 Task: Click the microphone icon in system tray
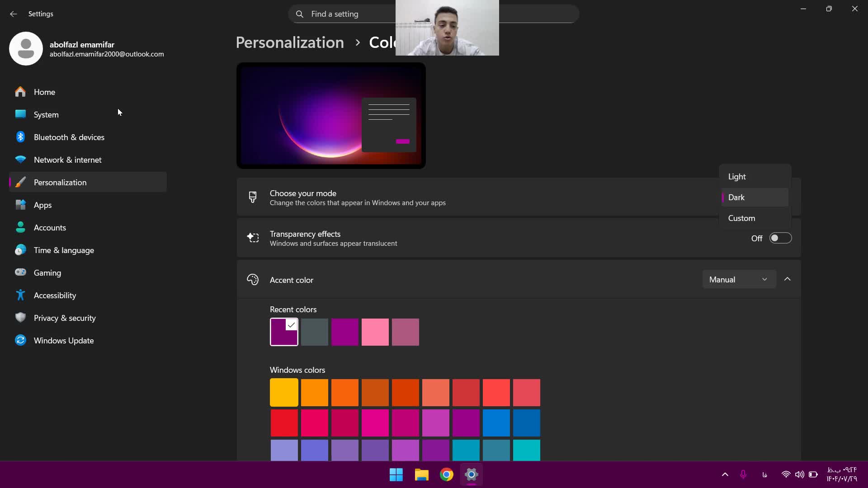pyautogui.click(x=743, y=474)
